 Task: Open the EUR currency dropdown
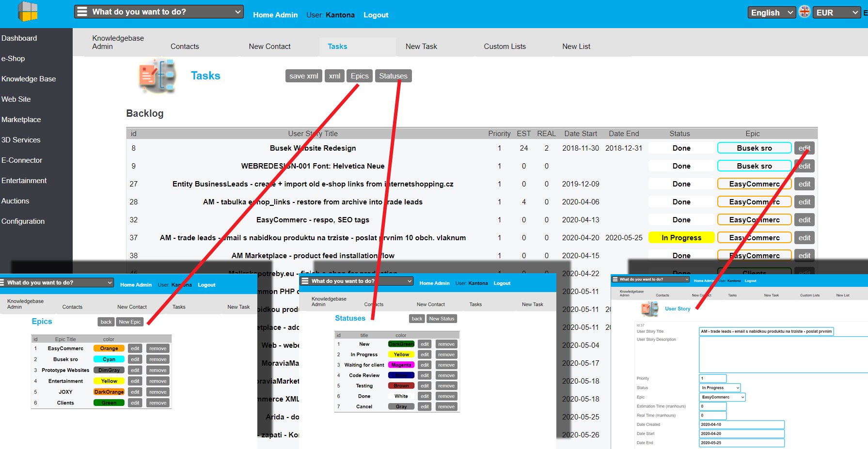click(x=836, y=13)
